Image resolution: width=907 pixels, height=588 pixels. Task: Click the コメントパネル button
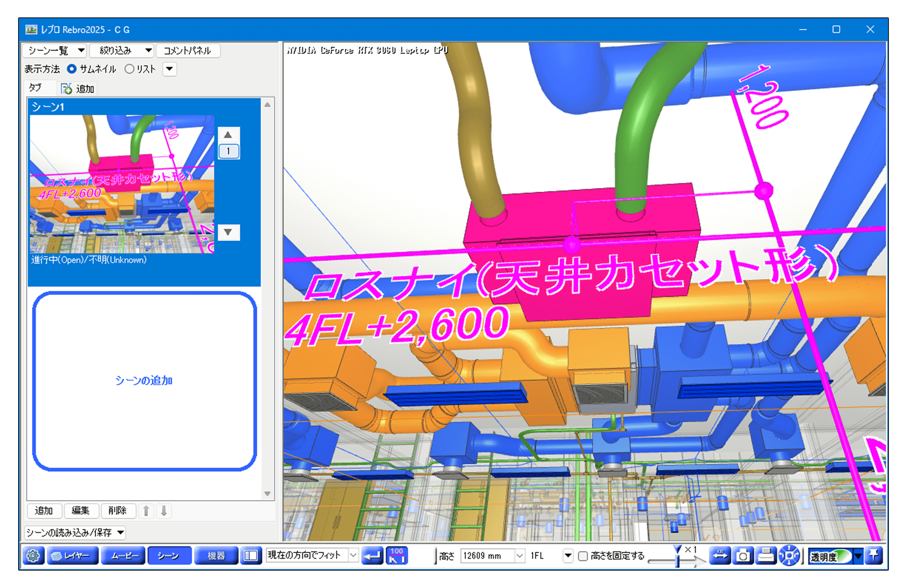188,51
